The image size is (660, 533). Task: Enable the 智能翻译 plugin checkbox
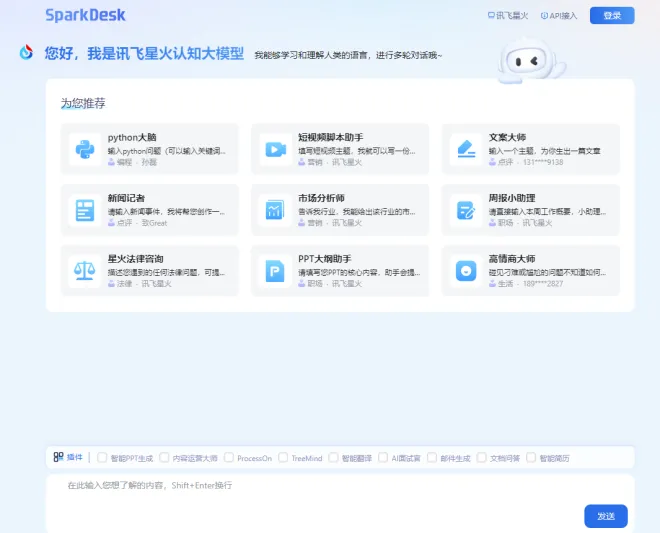coord(333,457)
